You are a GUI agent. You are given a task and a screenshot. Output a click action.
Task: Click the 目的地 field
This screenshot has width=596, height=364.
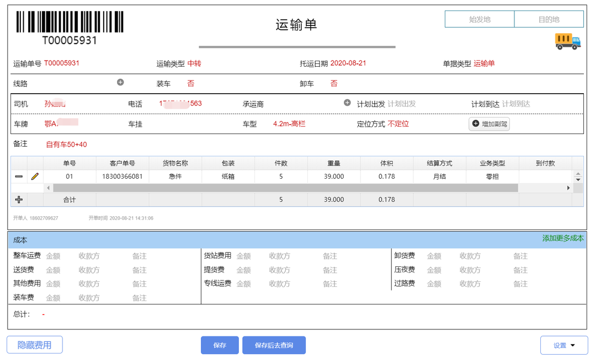(549, 19)
